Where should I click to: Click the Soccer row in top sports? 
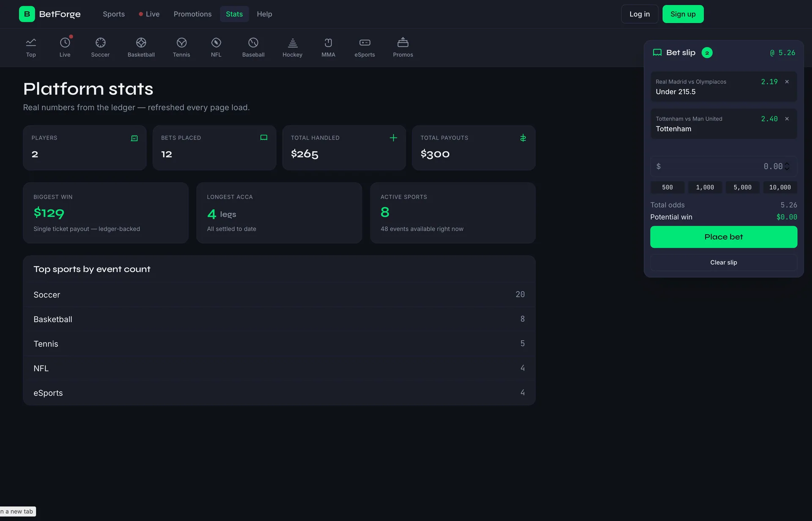point(279,295)
